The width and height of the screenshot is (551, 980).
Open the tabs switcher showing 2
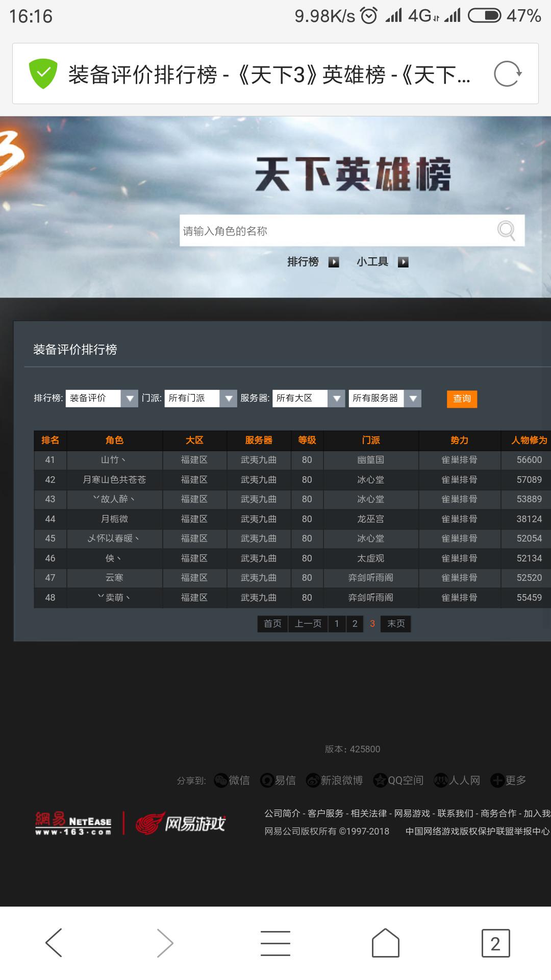(495, 943)
